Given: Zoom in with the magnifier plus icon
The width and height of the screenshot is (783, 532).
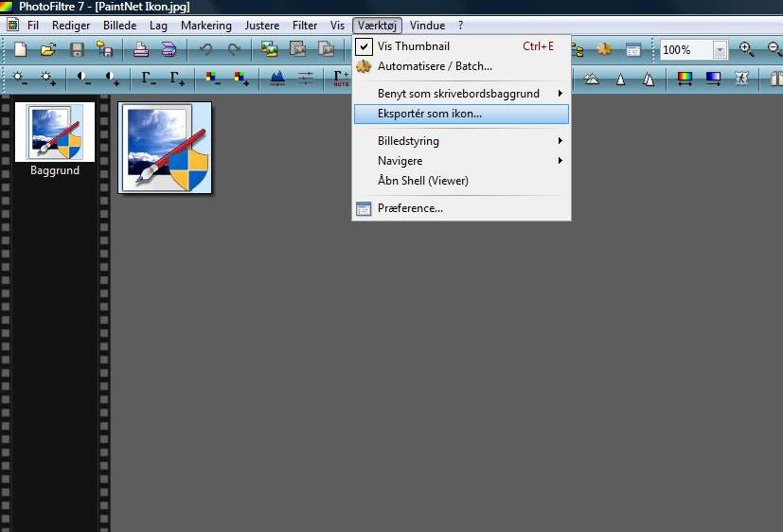Looking at the screenshot, I should pyautogui.click(x=746, y=49).
